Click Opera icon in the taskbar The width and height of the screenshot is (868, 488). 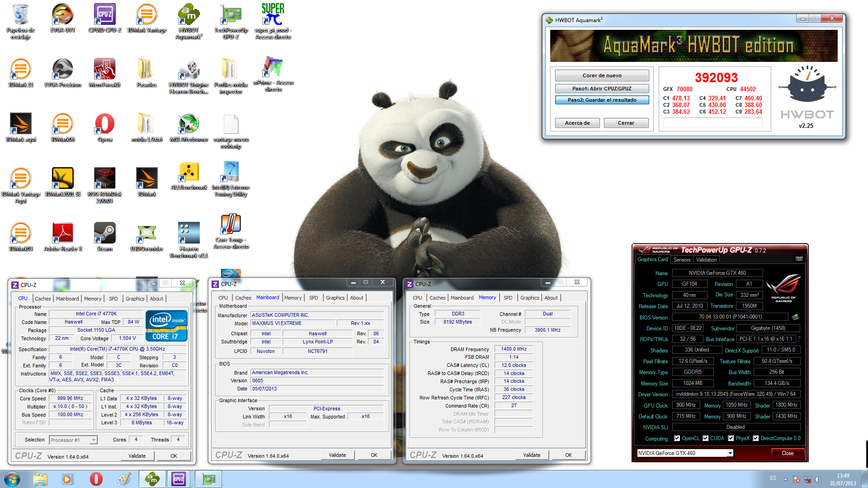tap(96, 479)
